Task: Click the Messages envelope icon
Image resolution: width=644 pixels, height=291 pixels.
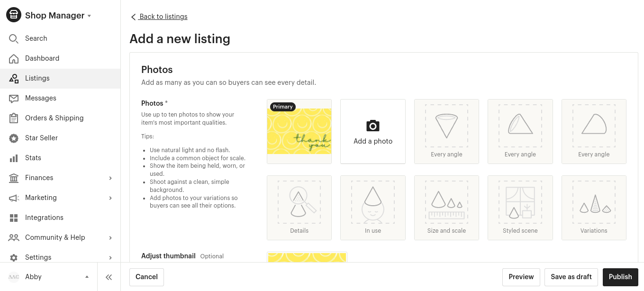Action: pos(14,98)
